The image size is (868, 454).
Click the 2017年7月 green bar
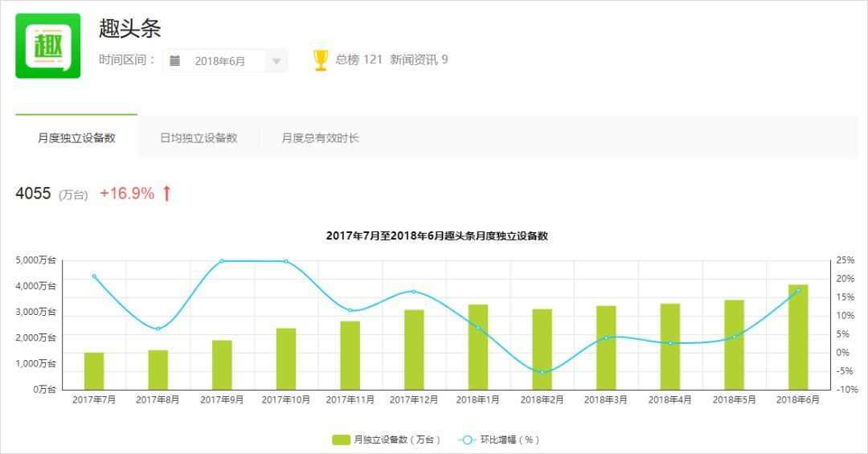point(94,370)
